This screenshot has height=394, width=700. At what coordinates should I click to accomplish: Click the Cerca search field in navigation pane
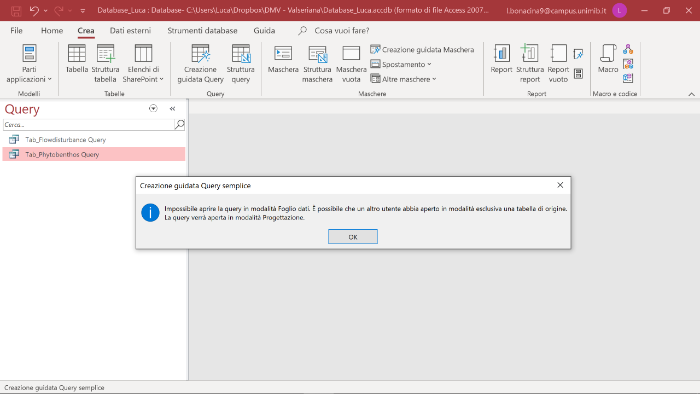click(x=88, y=124)
